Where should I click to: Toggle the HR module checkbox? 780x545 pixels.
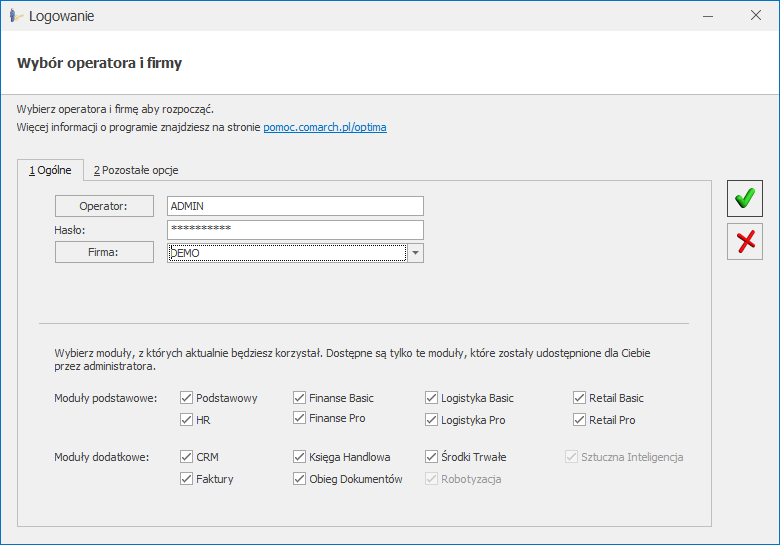click(x=187, y=420)
